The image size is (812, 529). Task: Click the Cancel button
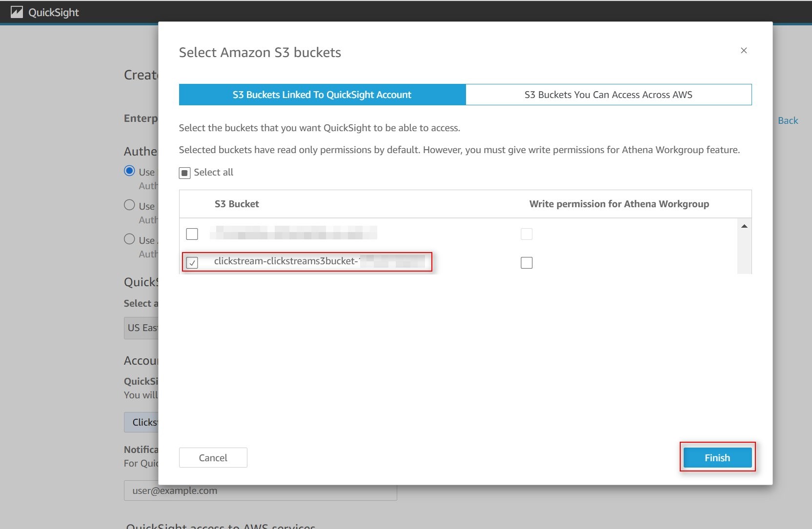213,457
